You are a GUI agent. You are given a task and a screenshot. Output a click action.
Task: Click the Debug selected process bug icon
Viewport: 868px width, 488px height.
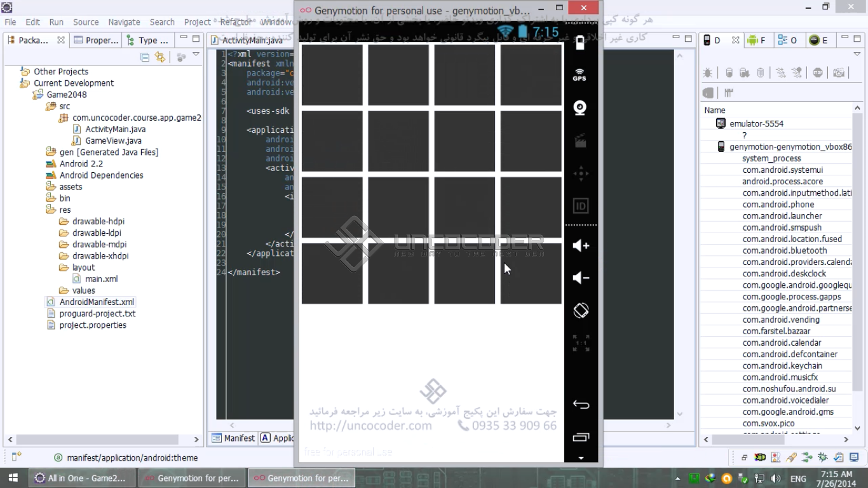pyautogui.click(x=708, y=73)
